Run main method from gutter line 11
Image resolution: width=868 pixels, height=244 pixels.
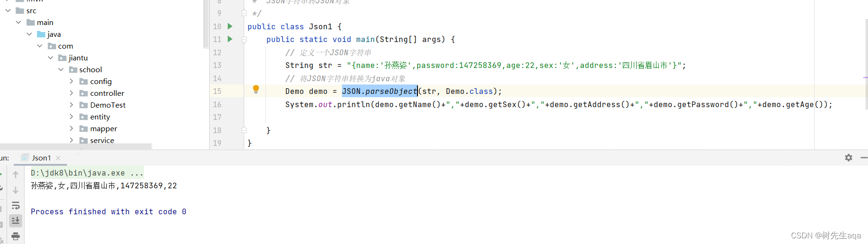(230, 39)
